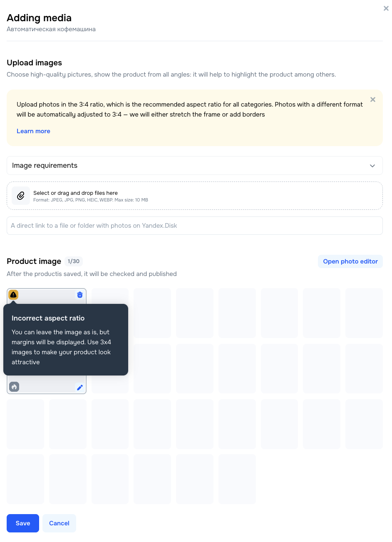This screenshot has width=392, height=542.
Task: Click the file drag and drop area
Action: [195, 196]
